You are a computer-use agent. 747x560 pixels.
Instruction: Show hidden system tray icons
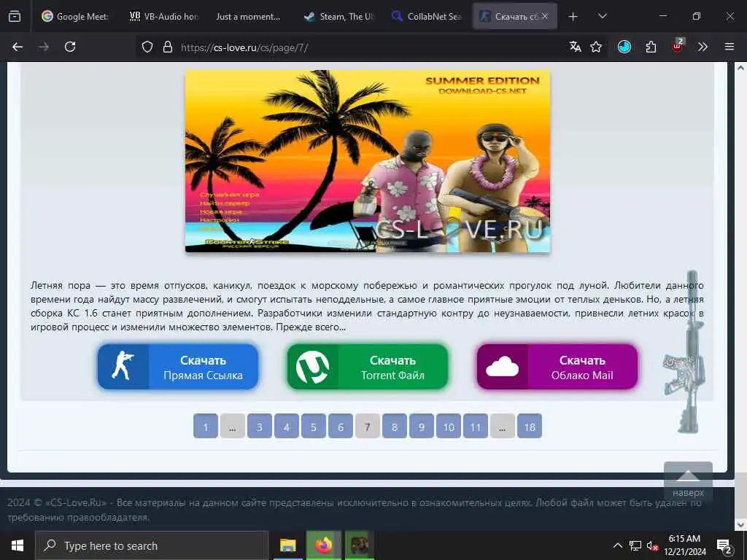coord(617,545)
